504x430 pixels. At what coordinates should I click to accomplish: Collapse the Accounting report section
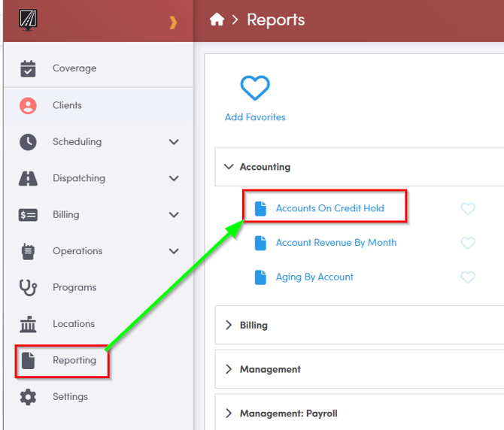coord(229,167)
